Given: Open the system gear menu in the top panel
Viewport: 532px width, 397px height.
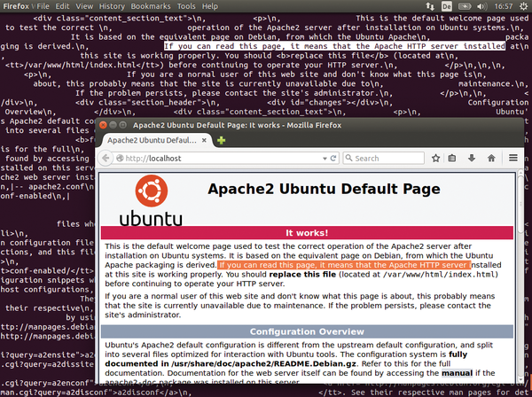Looking at the screenshot, I should tap(523, 6).
